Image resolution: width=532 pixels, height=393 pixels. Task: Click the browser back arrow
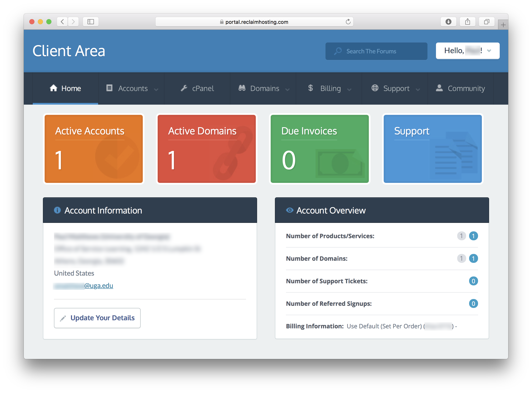(x=62, y=22)
